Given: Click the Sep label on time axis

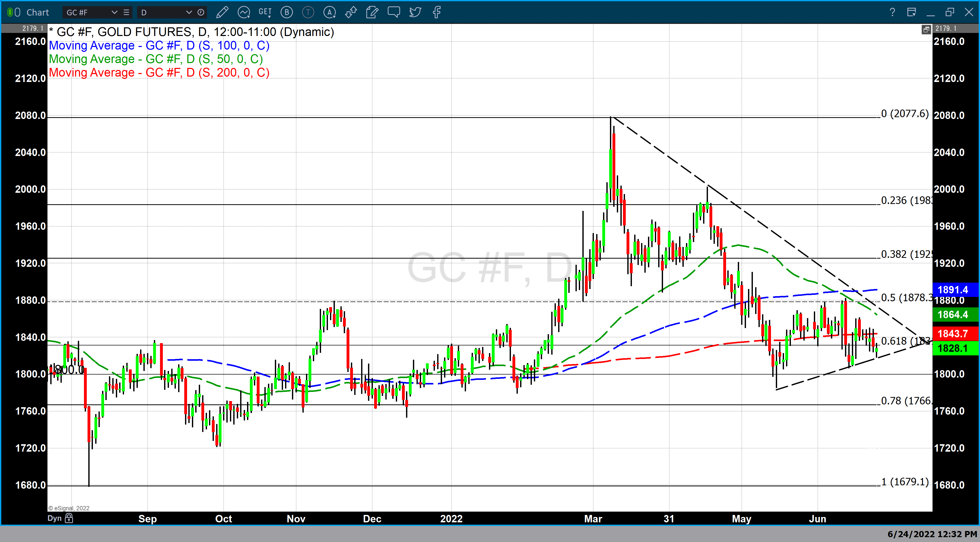Looking at the screenshot, I should pyautogui.click(x=148, y=519).
